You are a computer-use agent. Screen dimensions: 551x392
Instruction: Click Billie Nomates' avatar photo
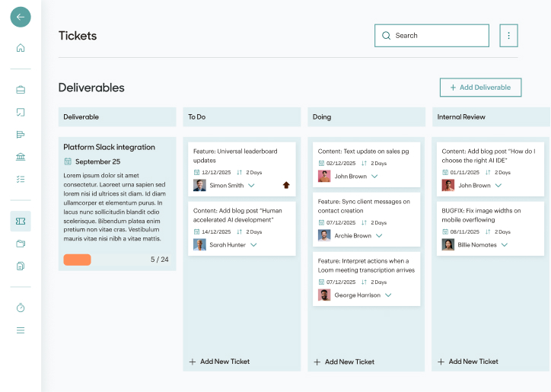(x=448, y=244)
